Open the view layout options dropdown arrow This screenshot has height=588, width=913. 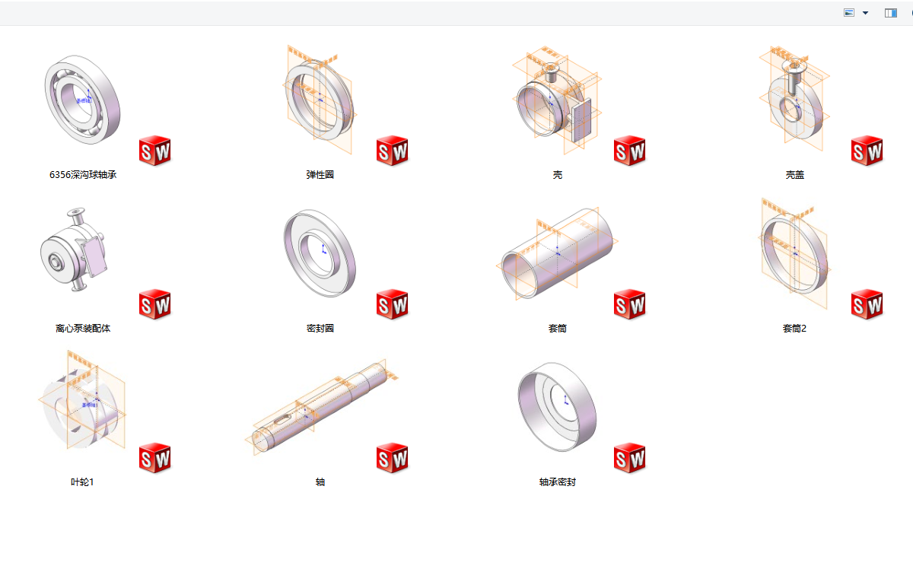tap(865, 13)
